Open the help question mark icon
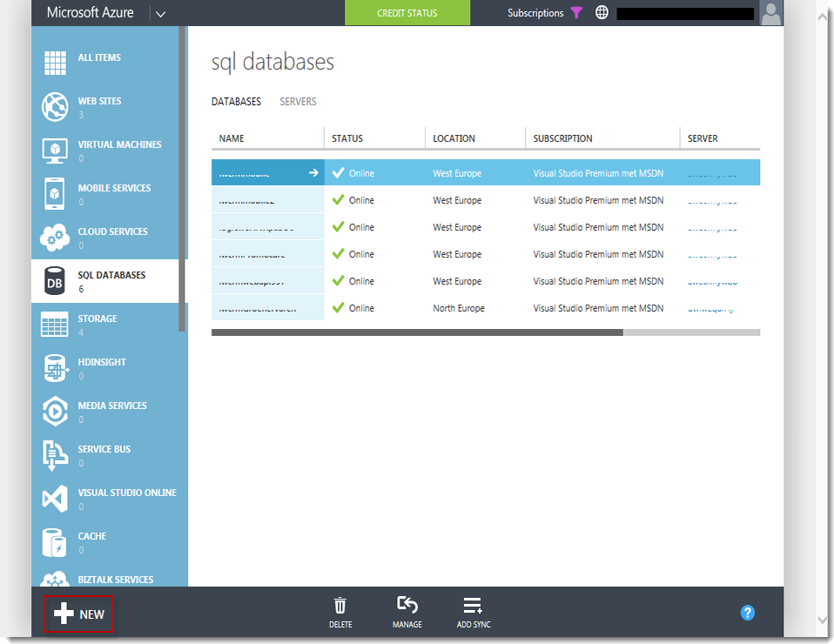The image size is (834, 644). coord(747,613)
